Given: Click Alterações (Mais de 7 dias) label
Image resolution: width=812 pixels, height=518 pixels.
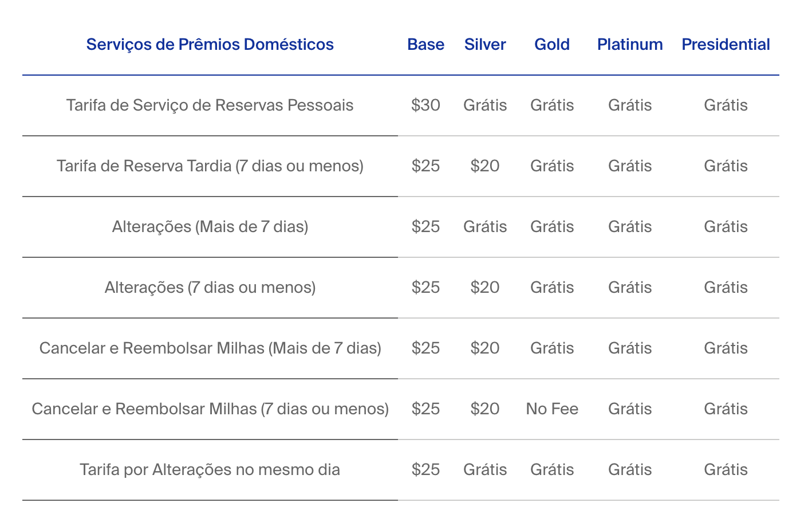Looking at the screenshot, I should 210,227.
